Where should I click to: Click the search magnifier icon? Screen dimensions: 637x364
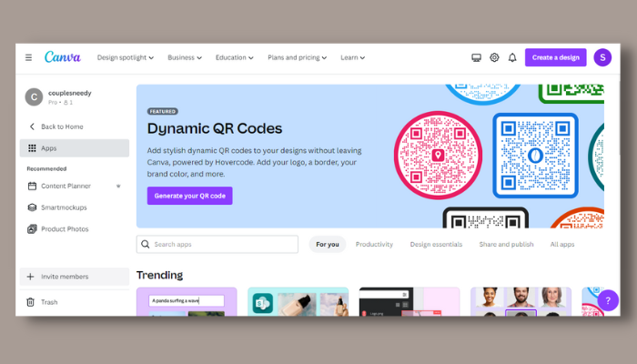coord(145,244)
